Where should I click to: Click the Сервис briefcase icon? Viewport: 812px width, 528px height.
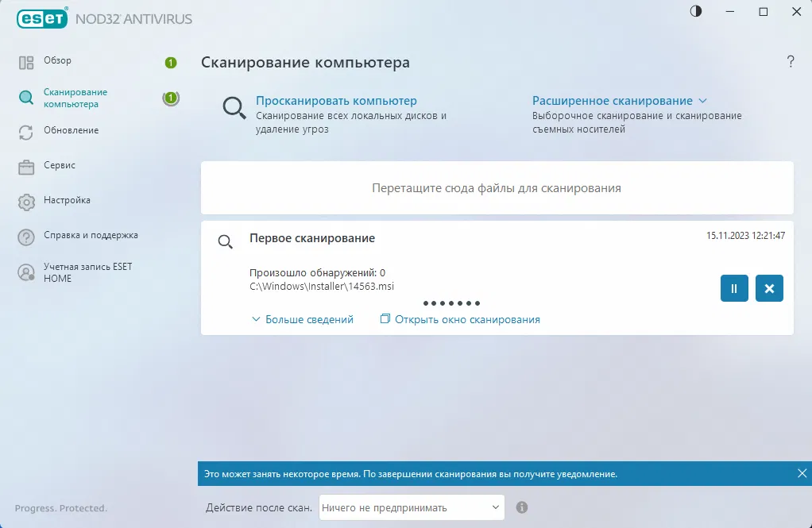pyautogui.click(x=26, y=168)
